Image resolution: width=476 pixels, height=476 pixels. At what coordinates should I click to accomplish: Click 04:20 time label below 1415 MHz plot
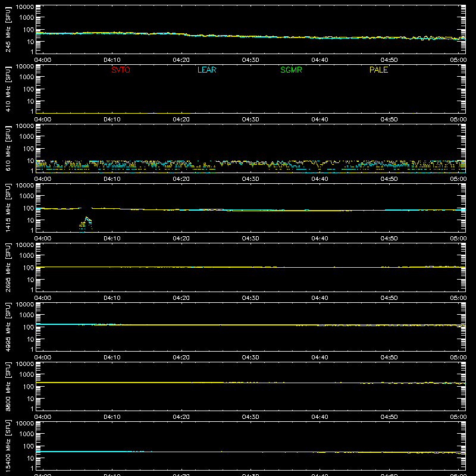pos(181,239)
